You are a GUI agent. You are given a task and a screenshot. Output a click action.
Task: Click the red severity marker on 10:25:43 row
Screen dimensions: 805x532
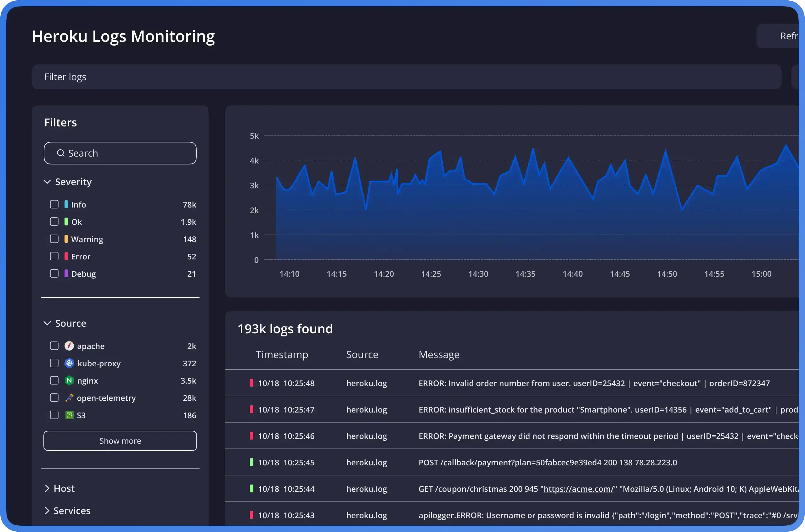point(251,515)
